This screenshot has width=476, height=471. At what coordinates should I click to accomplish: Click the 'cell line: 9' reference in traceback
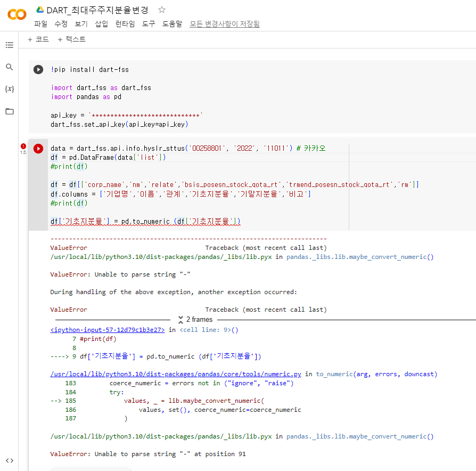click(206, 330)
